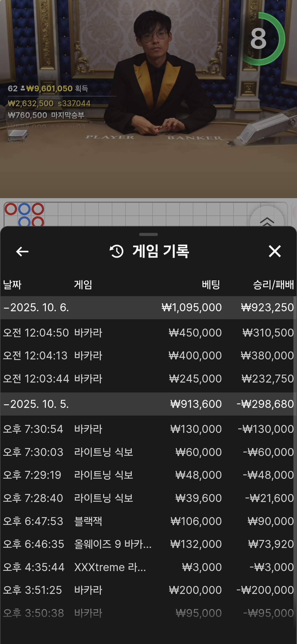Click the 날짜 column header
This screenshot has width=297, height=644.
(12, 285)
